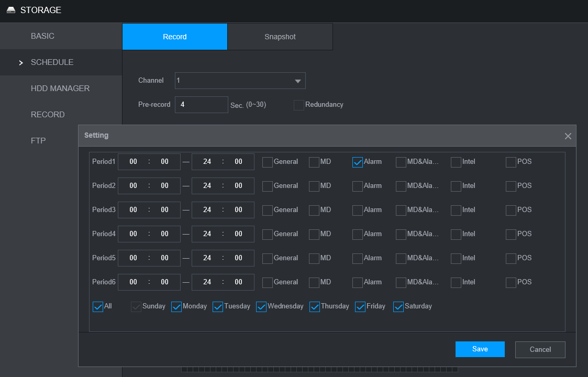Open HDD MANAGER in the sidebar

60,88
